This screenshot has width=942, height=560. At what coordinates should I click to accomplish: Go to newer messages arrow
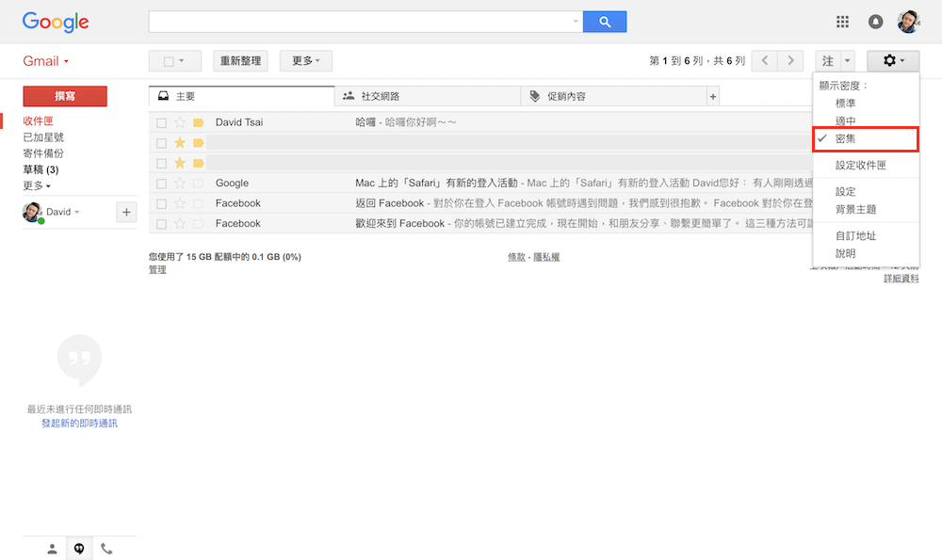[765, 61]
